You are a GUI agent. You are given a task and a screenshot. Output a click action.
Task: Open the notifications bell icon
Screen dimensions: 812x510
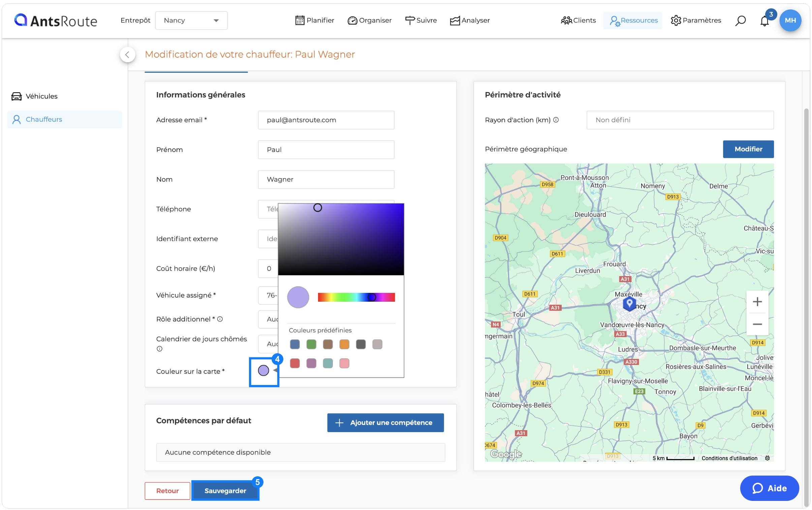click(764, 21)
